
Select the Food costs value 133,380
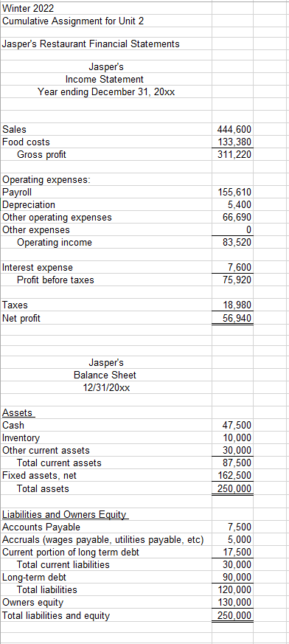[232, 142]
